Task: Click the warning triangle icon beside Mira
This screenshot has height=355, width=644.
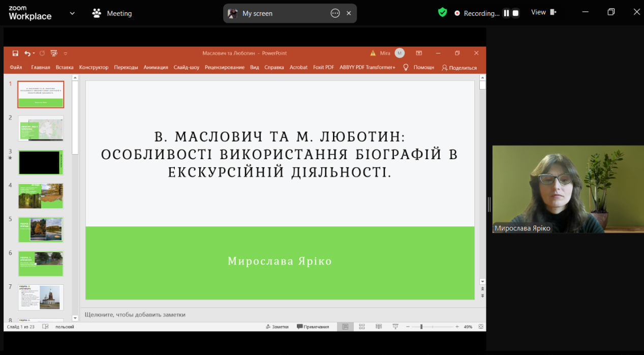Action: pyautogui.click(x=373, y=53)
